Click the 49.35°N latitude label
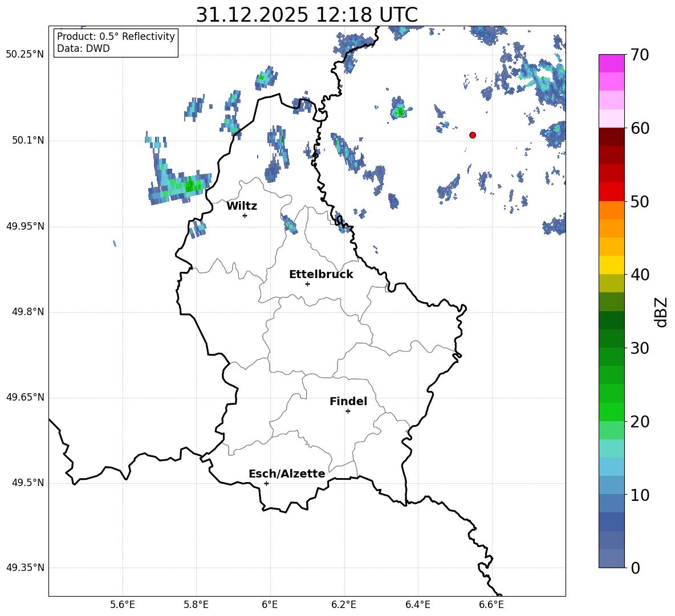The height and width of the screenshot is (616, 675). point(25,568)
